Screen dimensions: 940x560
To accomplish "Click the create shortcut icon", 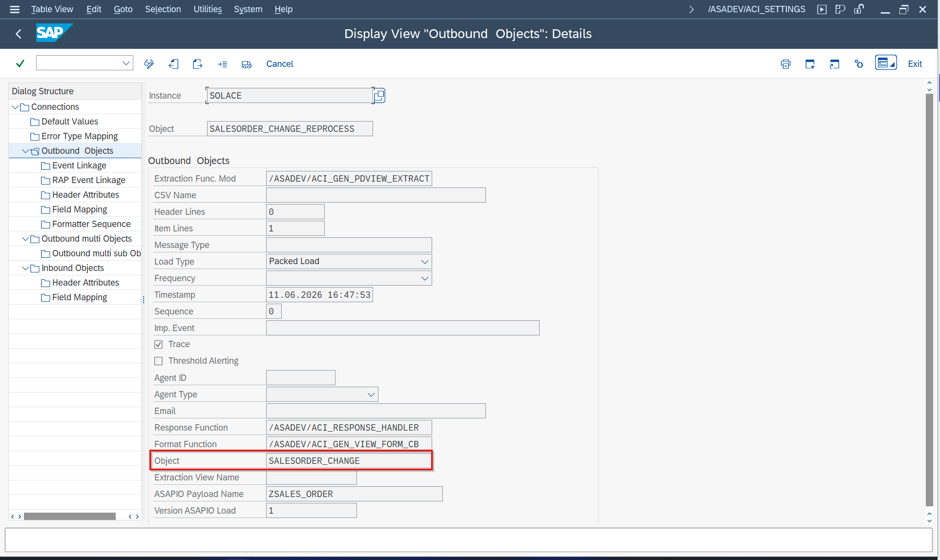I will point(835,64).
